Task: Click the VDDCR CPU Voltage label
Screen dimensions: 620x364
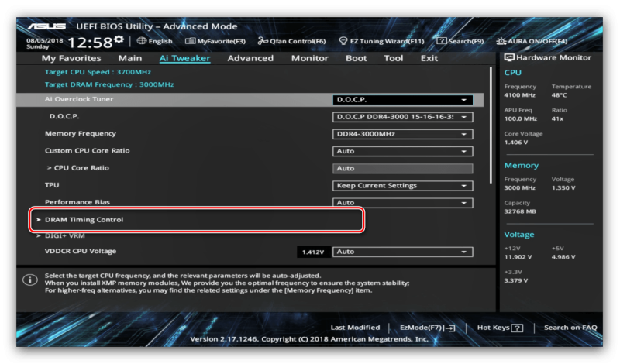Action: (x=81, y=251)
